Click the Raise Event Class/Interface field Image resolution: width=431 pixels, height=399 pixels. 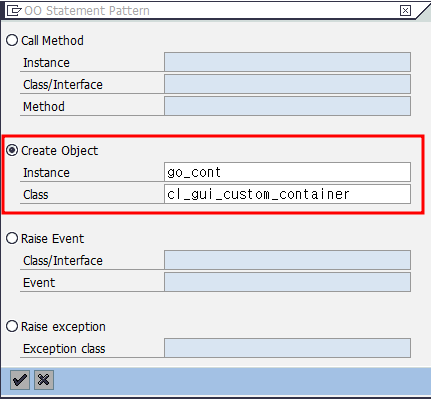pos(287,260)
